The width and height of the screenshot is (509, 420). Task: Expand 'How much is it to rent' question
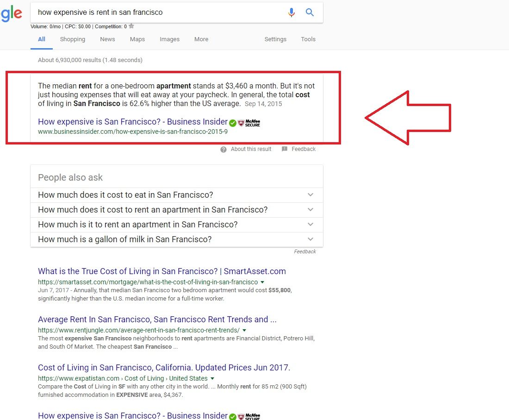177,225
